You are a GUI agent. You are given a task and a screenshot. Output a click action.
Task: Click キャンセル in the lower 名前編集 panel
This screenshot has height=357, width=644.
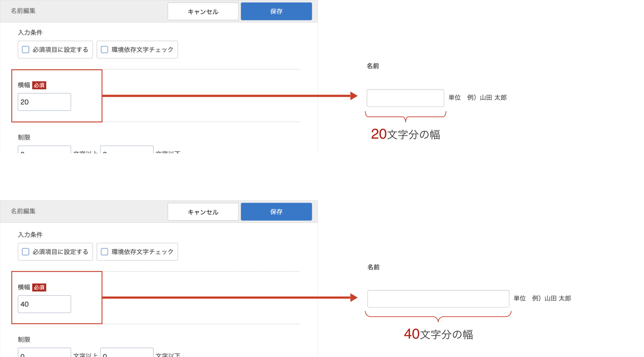point(203,212)
